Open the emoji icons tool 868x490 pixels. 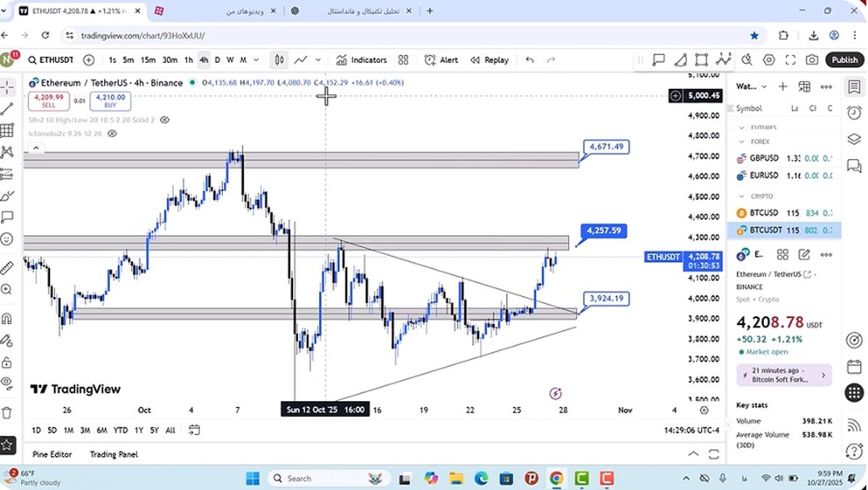pyautogui.click(x=7, y=238)
